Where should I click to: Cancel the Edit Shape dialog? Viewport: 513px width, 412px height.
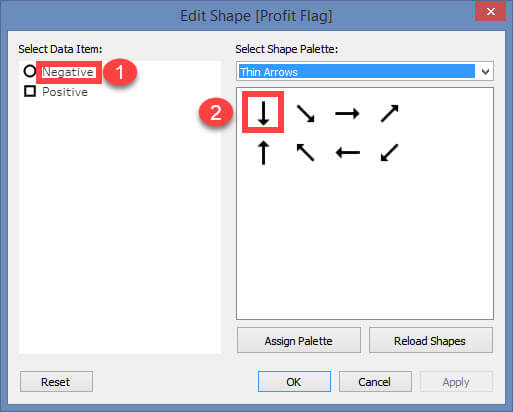375,382
